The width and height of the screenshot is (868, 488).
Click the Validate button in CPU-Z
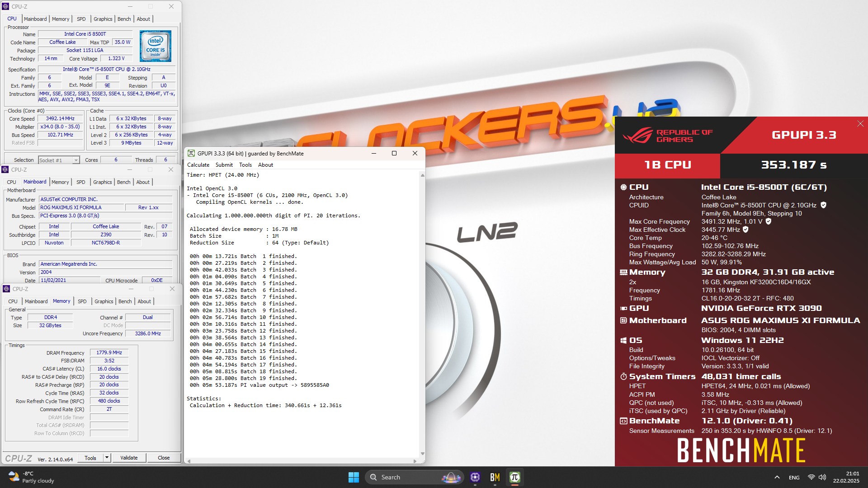pyautogui.click(x=129, y=458)
